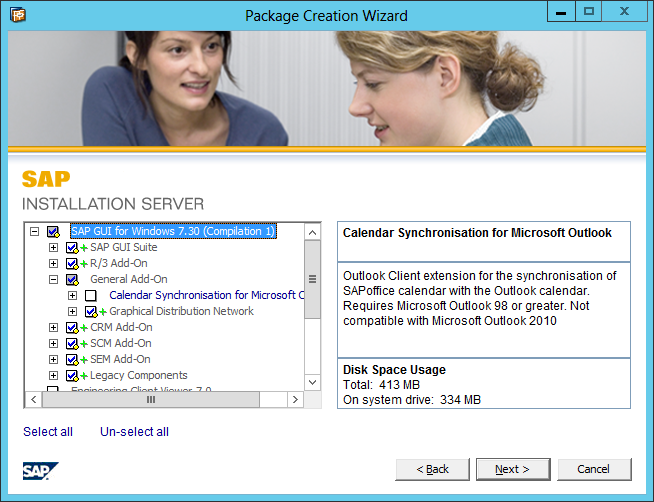Uncheck the SEM Add-On checkbox
The image size is (654, 502).
[x=71, y=360]
